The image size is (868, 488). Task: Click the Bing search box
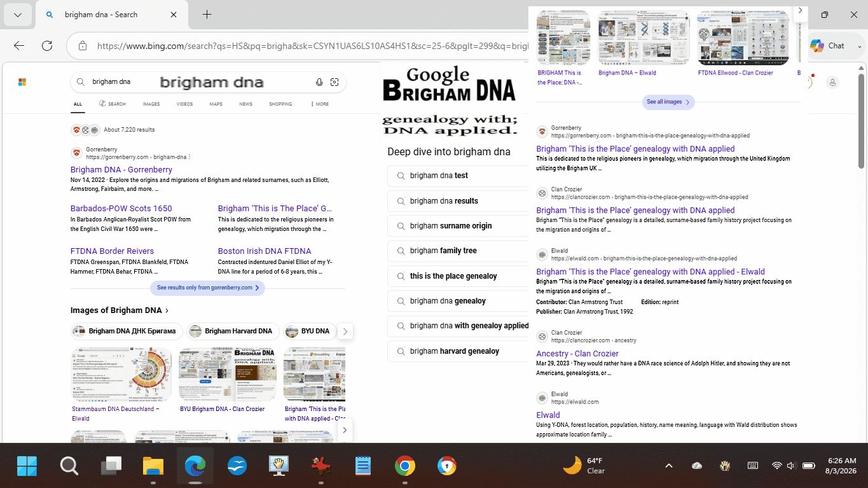click(208, 82)
